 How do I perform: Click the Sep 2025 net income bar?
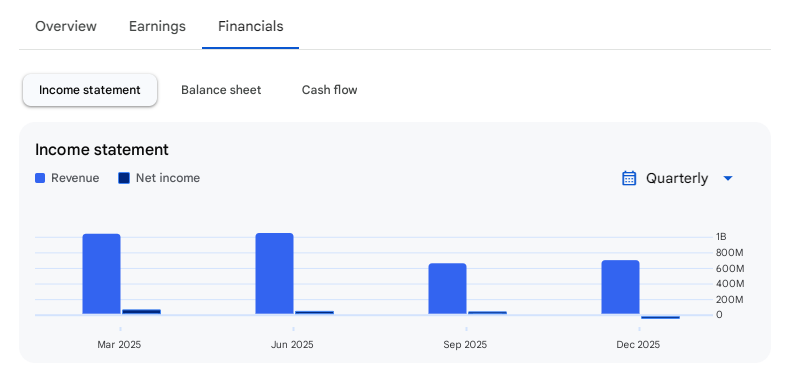coord(487,313)
